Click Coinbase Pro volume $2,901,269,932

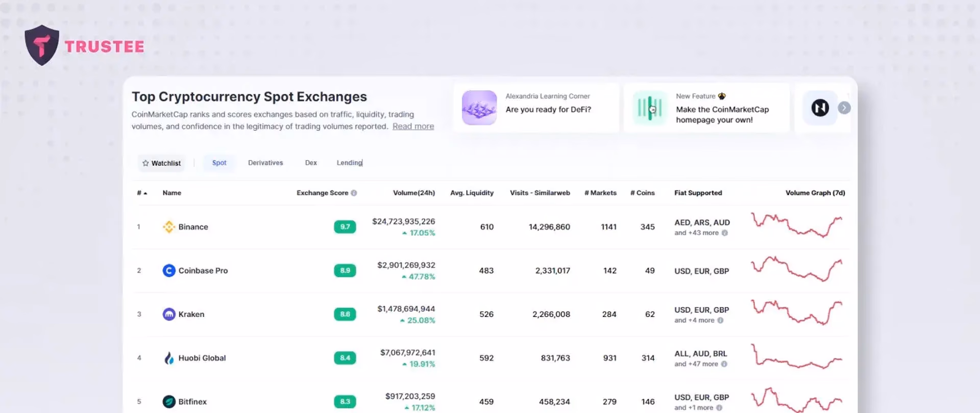(406, 265)
